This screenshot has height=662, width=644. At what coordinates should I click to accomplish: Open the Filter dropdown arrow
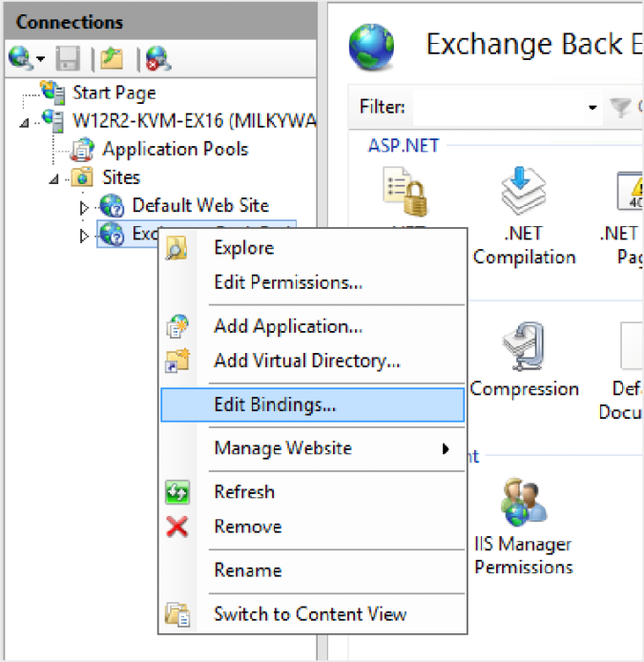pos(592,107)
